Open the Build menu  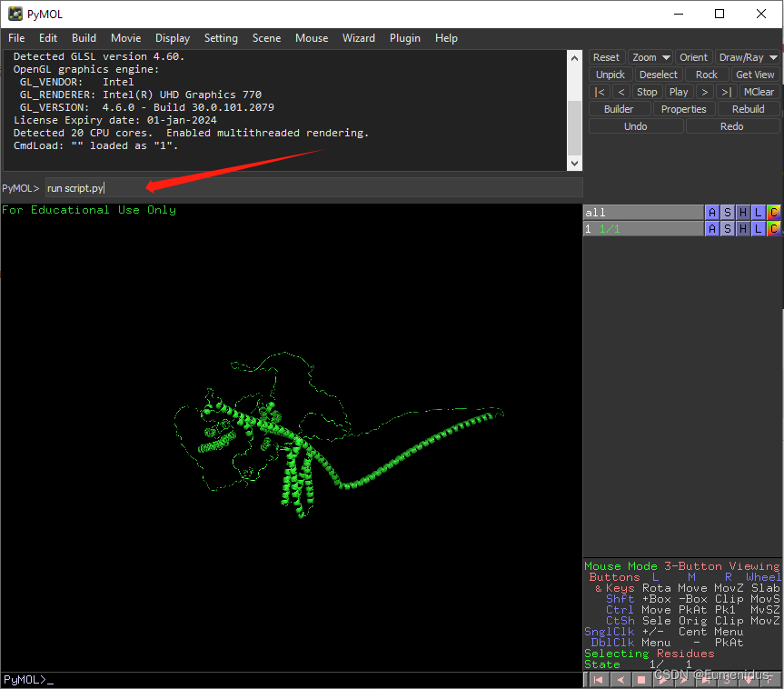(x=84, y=38)
